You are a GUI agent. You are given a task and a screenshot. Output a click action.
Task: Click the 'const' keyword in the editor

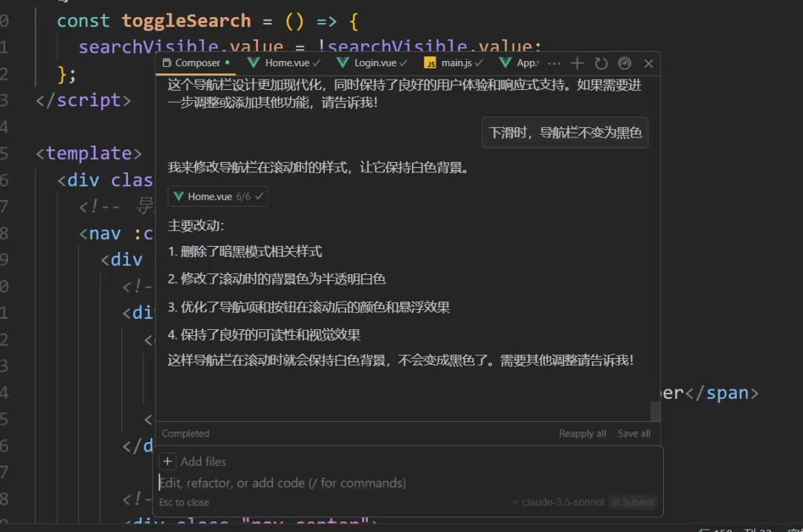(x=83, y=21)
